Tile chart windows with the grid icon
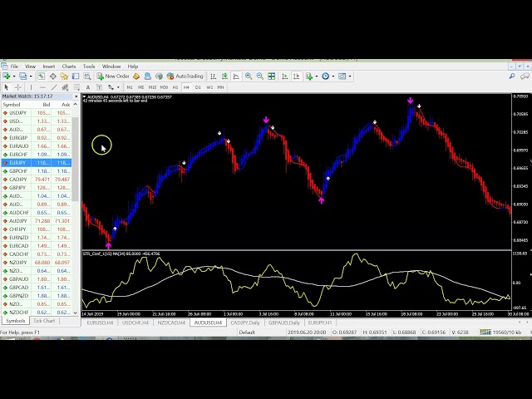The image size is (532, 399). point(272,76)
